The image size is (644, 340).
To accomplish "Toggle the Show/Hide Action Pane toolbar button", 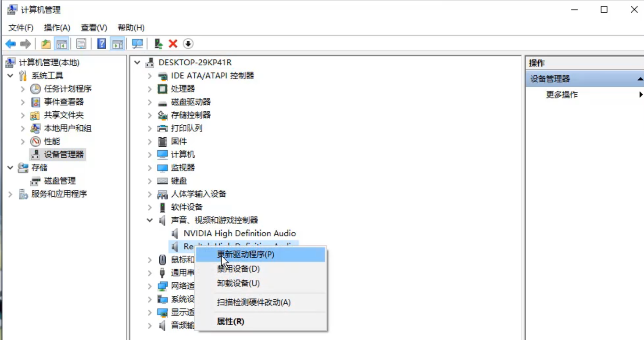I will click(x=117, y=44).
